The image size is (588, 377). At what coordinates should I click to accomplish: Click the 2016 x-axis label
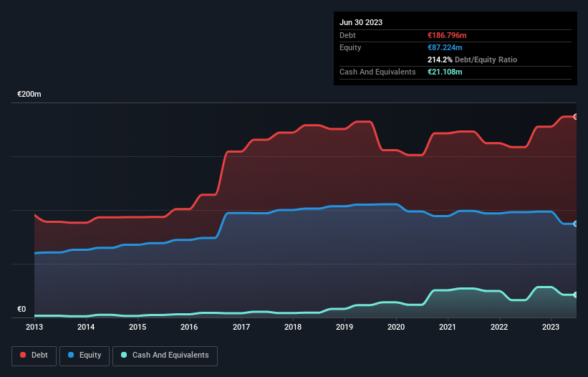point(189,327)
